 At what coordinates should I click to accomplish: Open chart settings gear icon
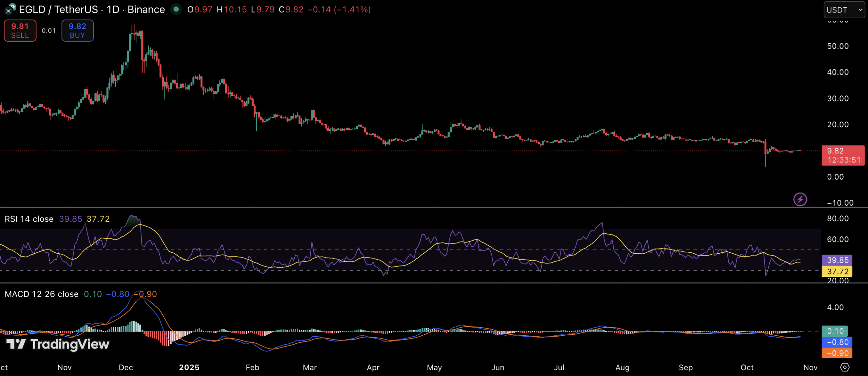pyautogui.click(x=845, y=367)
